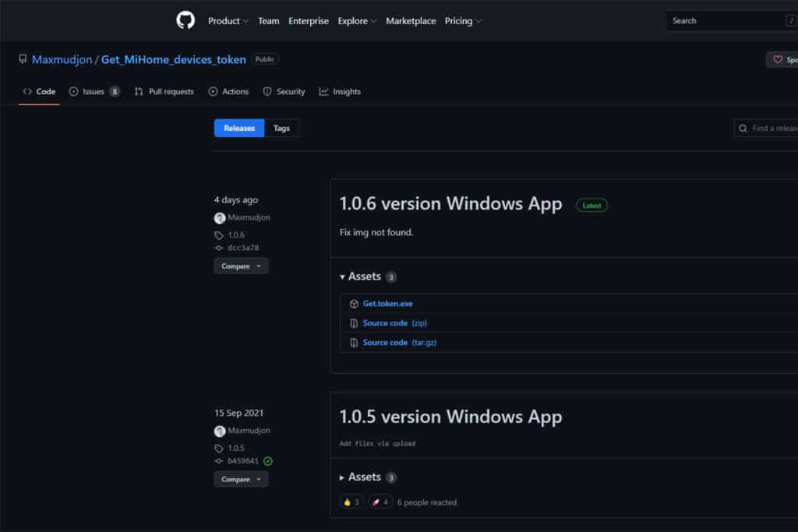Expand the Assets section of release 1.0.5
This screenshot has width=798, height=532.
(368, 477)
